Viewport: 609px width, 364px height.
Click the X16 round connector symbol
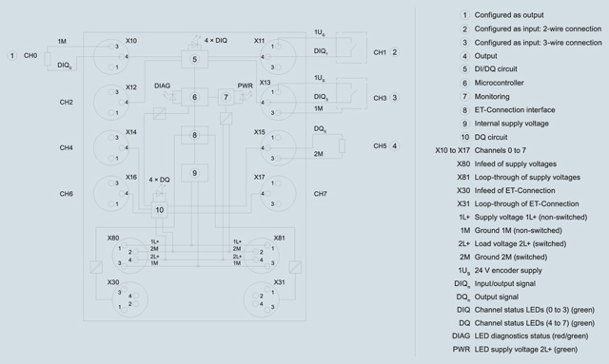point(111,193)
